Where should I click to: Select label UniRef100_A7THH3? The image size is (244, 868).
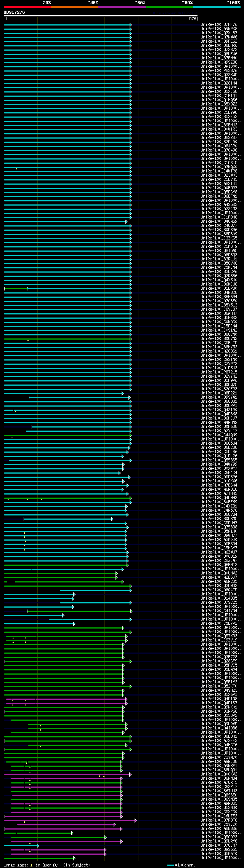coord(219,493)
